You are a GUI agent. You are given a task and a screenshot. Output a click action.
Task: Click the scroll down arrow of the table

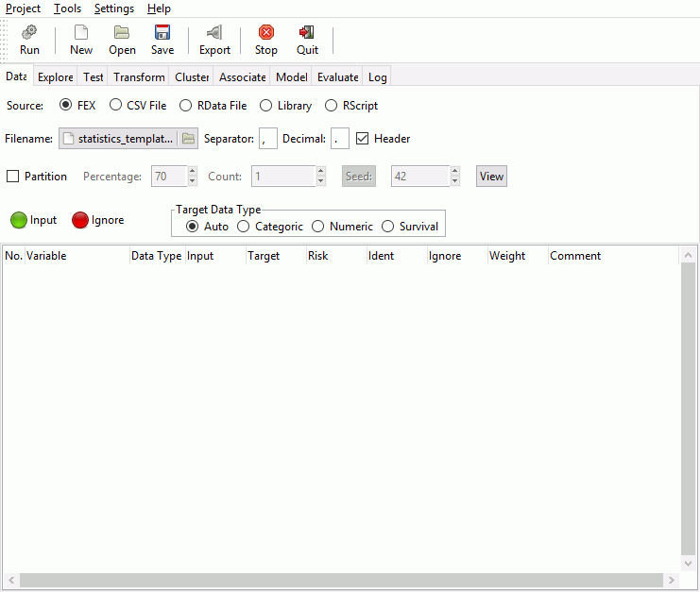pyautogui.click(x=688, y=563)
